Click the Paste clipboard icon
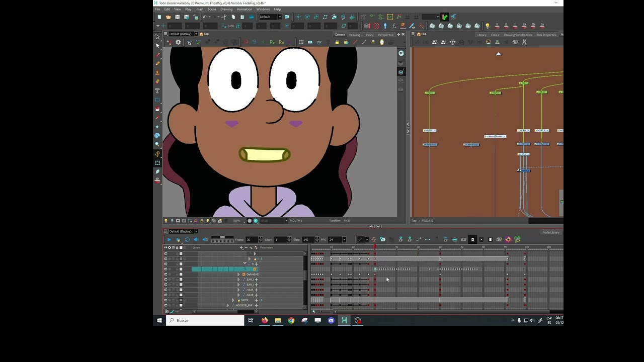Viewport: 644px width, 362px height. pyautogui.click(x=243, y=17)
